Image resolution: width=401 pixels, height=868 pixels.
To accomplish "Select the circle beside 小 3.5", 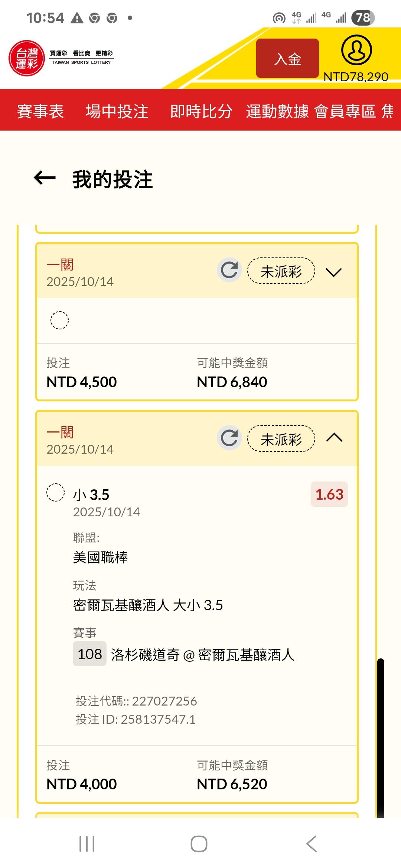I will (55, 493).
